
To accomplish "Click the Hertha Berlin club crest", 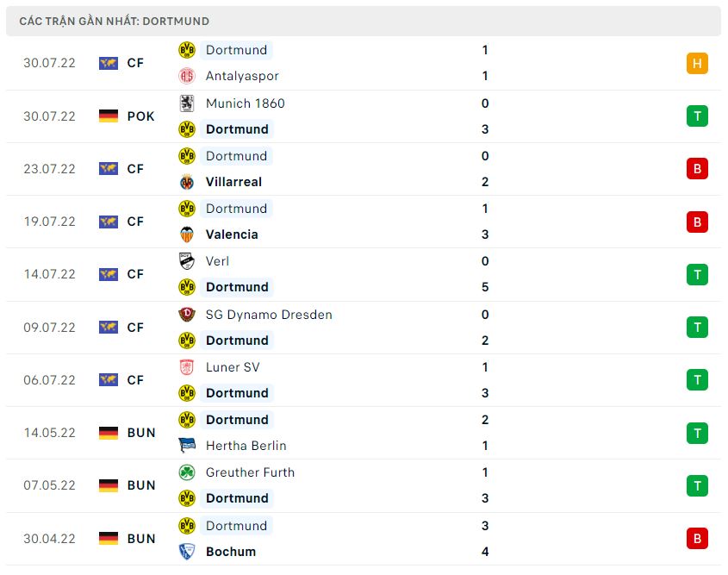I will [187, 446].
